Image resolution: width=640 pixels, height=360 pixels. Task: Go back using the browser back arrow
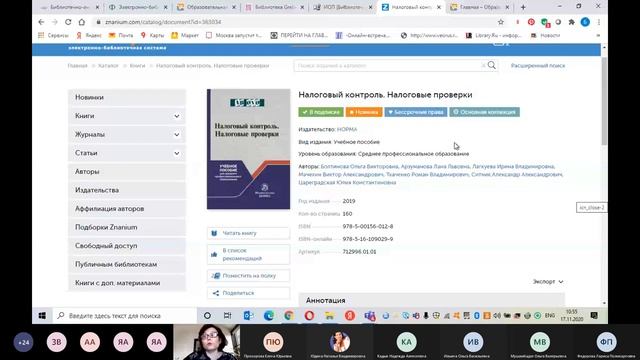click(x=41, y=22)
